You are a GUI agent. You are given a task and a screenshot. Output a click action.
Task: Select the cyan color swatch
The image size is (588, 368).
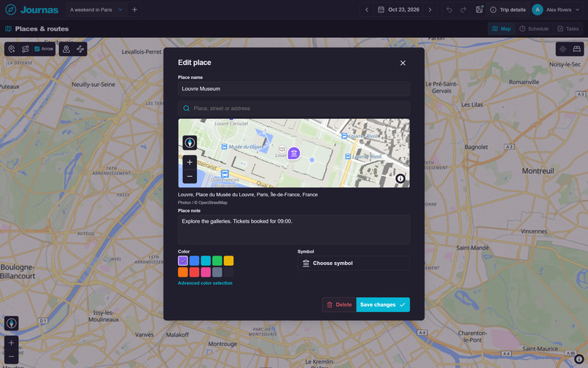click(x=206, y=261)
